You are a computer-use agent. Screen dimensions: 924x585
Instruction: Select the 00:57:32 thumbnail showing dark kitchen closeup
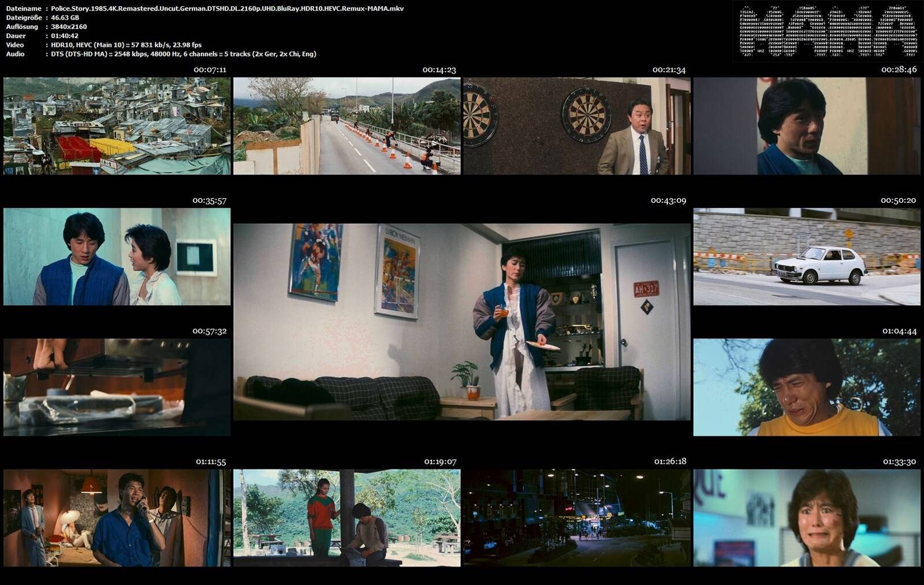(x=117, y=387)
